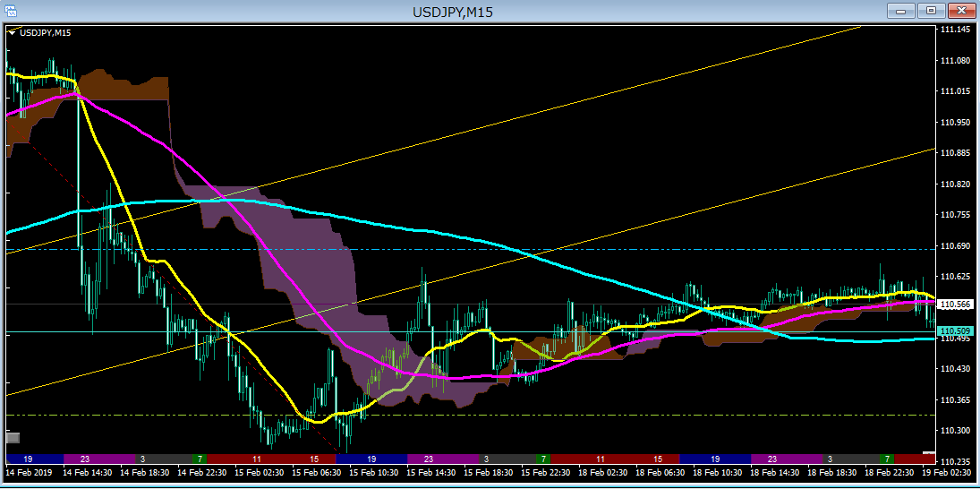The height and width of the screenshot is (489, 980).
Task: Click the chart window icon in title bar
Action: click(12, 11)
